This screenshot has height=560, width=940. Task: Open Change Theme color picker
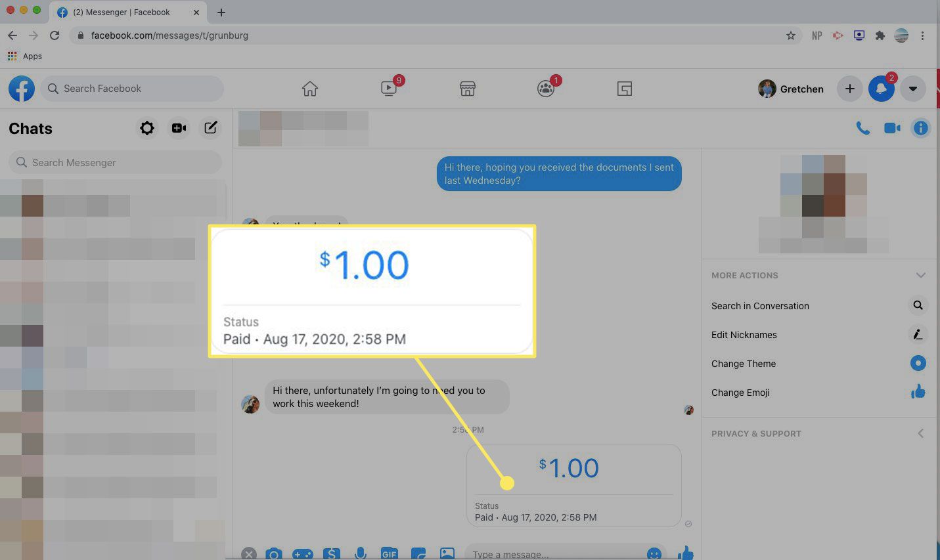(744, 364)
